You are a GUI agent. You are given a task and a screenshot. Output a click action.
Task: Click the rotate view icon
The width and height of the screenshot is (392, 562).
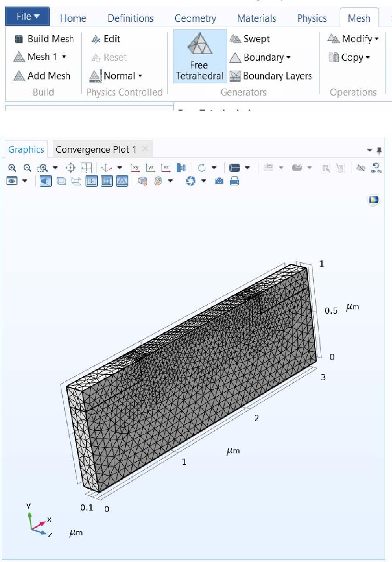[202, 168]
